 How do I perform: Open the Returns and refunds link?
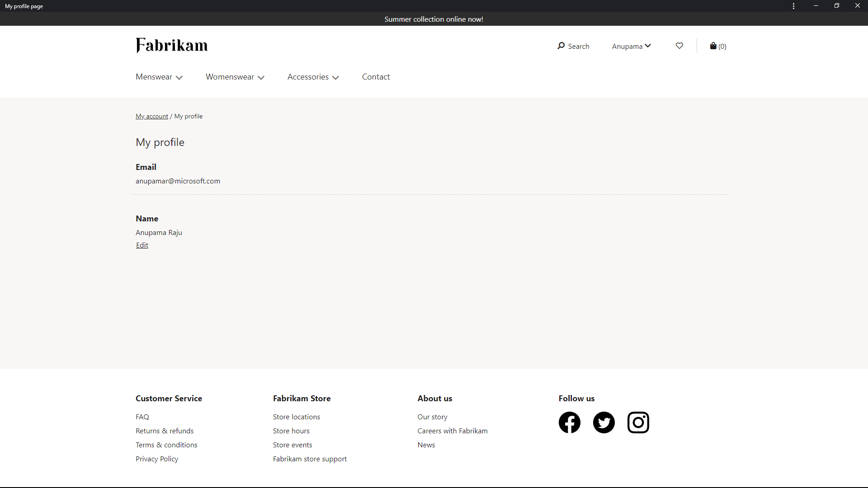point(165,430)
